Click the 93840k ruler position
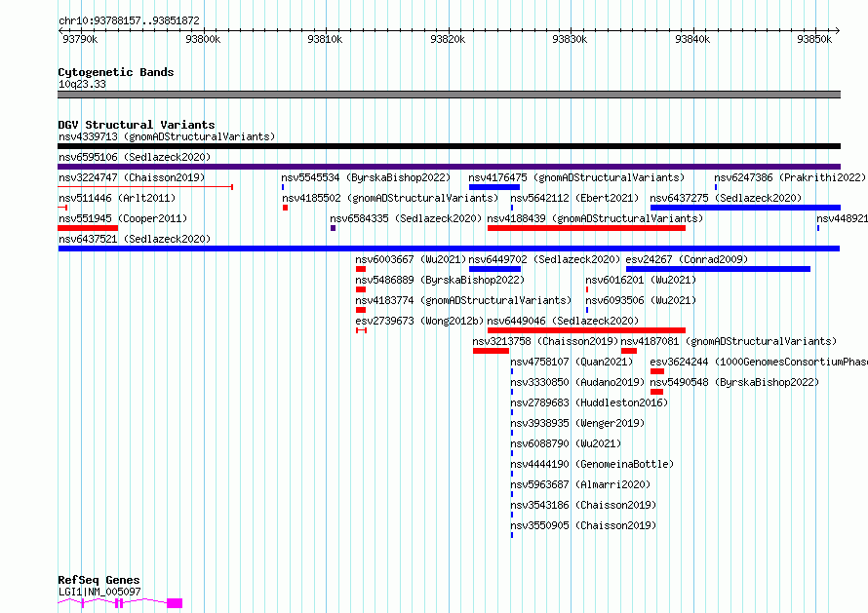868x613 pixels. (692, 39)
